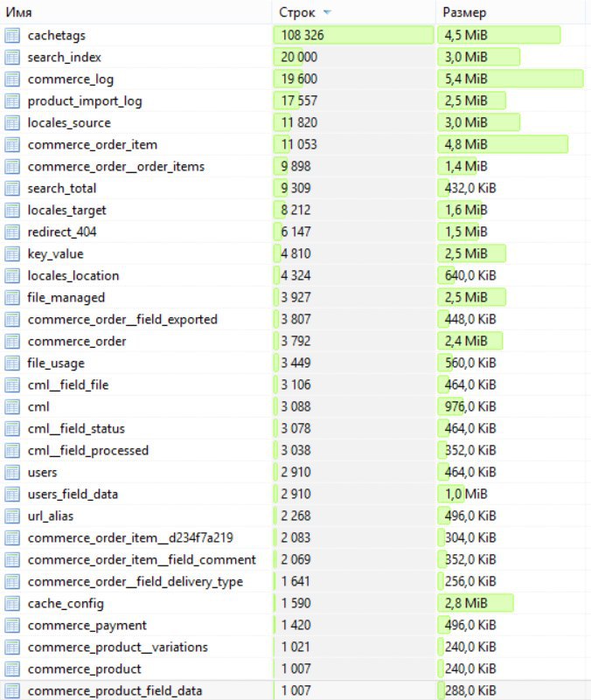Image resolution: width=591 pixels, height=700 pixels.
Task: Click row count 1 590
Action: click(295, 604)
